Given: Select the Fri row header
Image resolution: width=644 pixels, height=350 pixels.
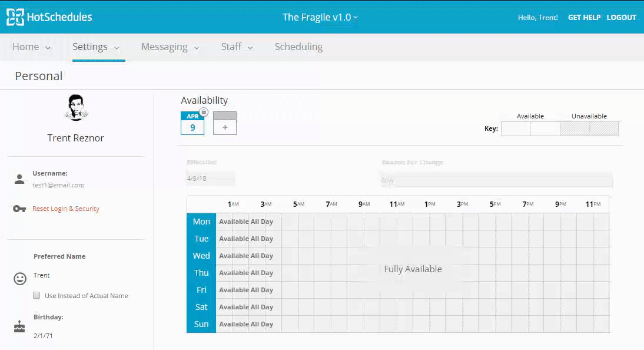Looking at the screenshot, I should (x=201, y=290).
